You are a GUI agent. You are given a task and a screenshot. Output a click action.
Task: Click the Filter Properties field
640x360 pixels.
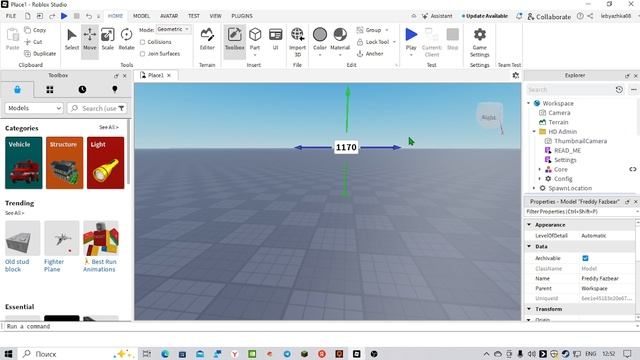[x=580, y=211]
